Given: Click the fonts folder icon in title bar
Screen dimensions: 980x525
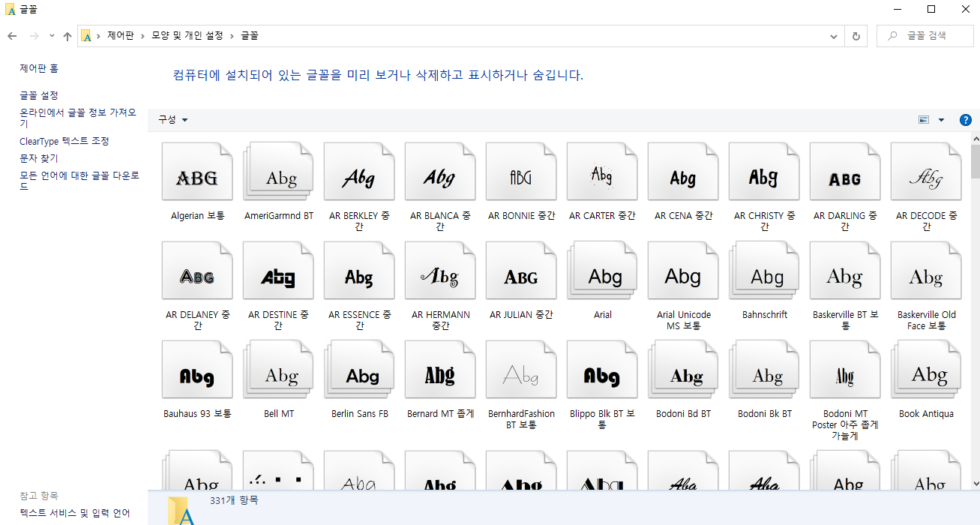Looking at the screenshot, I should (10, 9).
